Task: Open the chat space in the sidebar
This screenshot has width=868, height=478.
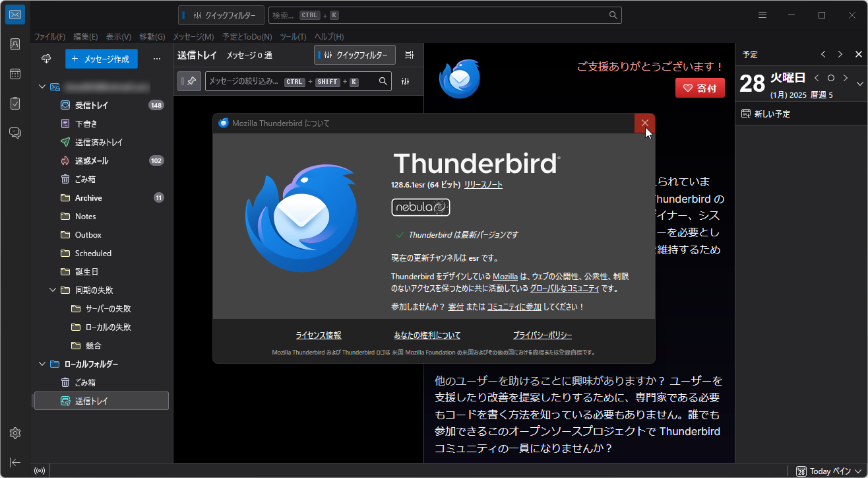Action: (15, 133)
